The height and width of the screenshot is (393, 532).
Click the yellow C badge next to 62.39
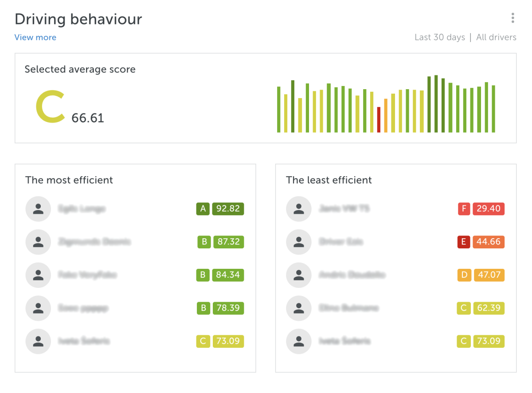464,308
